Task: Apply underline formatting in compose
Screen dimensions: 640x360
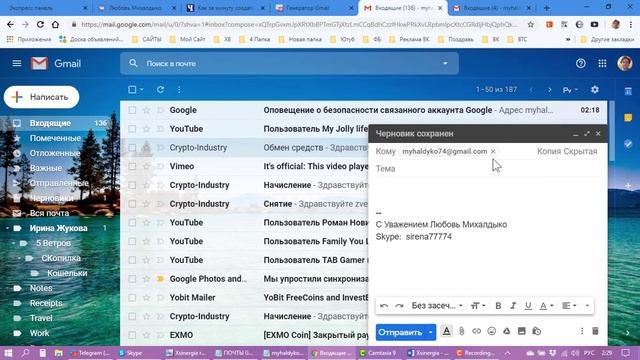Action: tap(528, 306)
